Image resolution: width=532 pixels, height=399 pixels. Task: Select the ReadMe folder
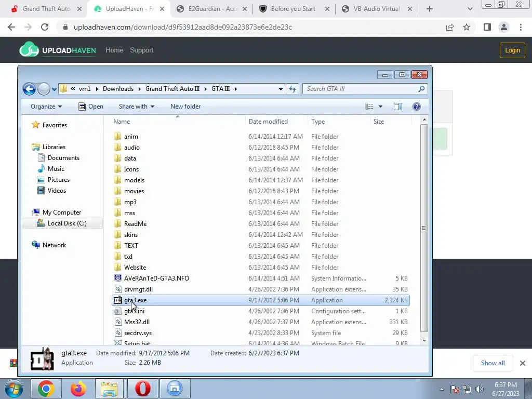261,223
